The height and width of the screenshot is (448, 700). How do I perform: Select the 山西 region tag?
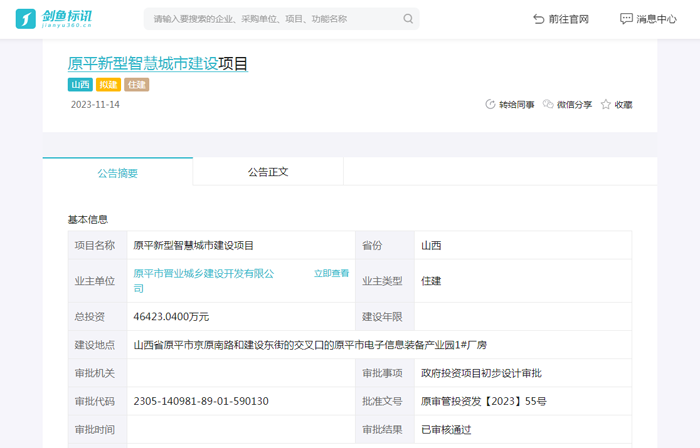[x=80, y=85]
